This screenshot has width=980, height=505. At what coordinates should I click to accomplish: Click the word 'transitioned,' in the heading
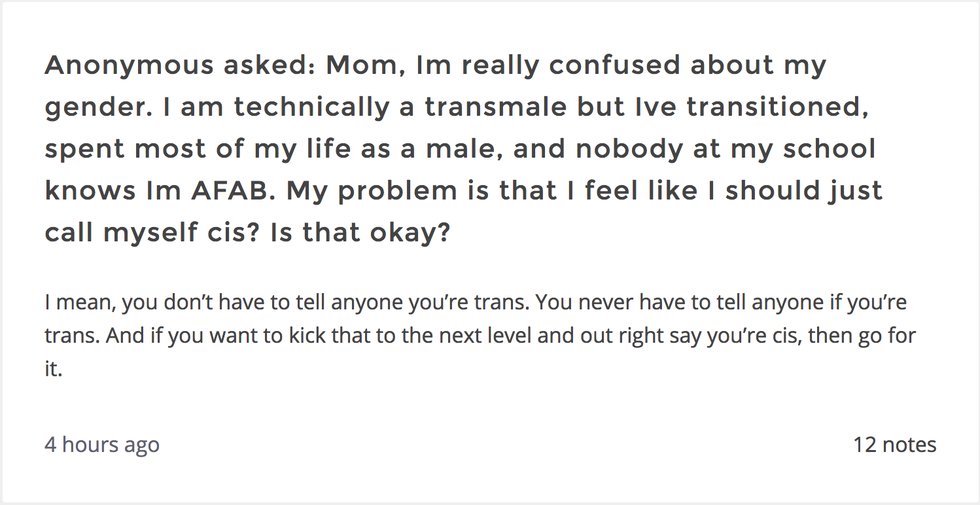[x=778, y=107]
